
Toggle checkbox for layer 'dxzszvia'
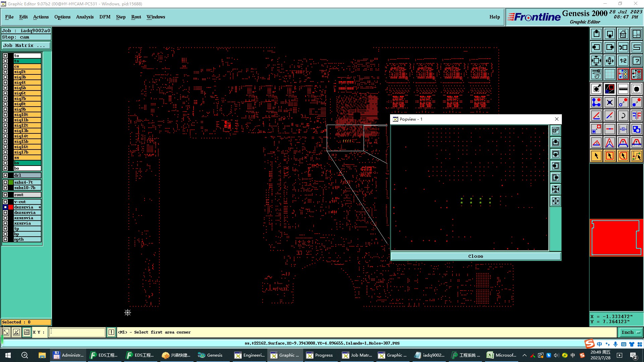[5, 207]
